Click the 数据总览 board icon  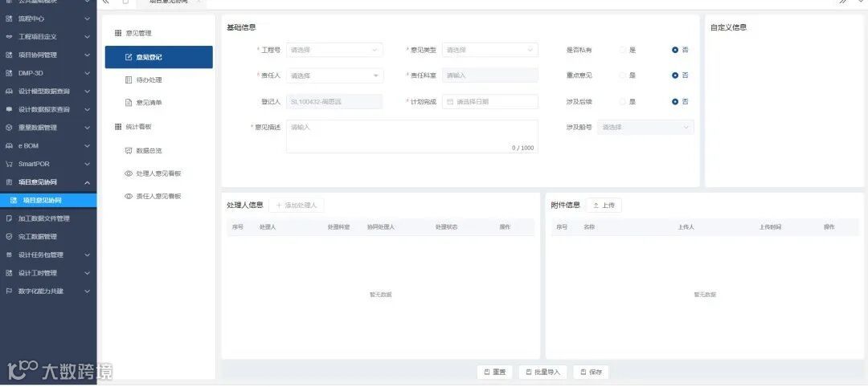click(x=129, y=150)
